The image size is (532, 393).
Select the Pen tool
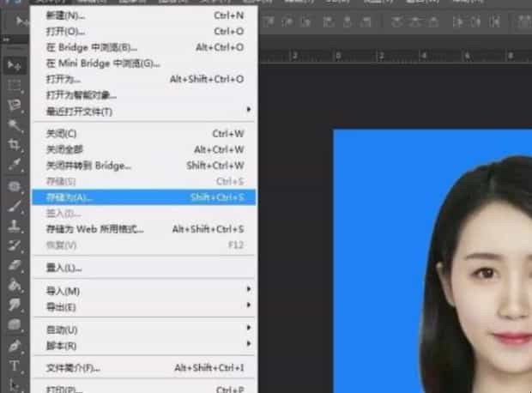[15, 346]
